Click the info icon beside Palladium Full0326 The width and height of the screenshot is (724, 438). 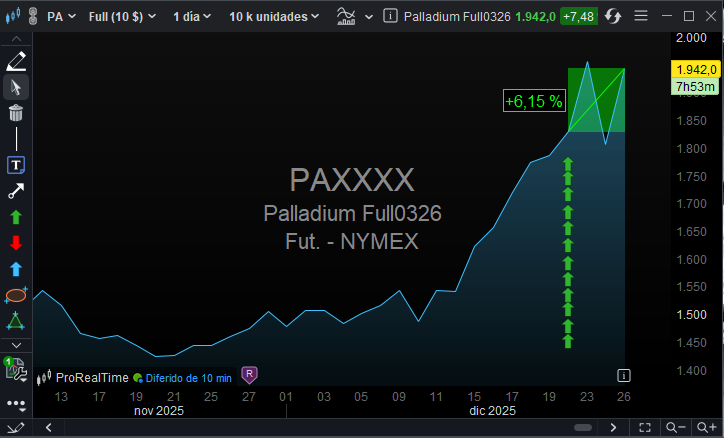point(390,16)
